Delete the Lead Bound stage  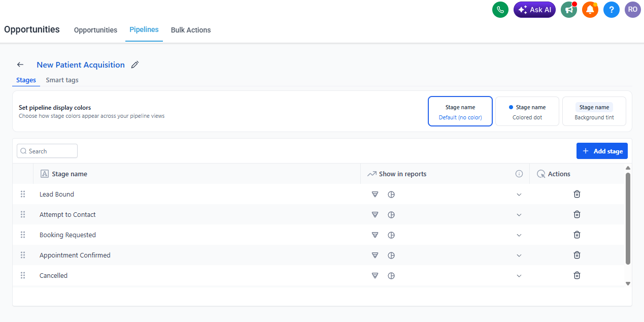577,194
